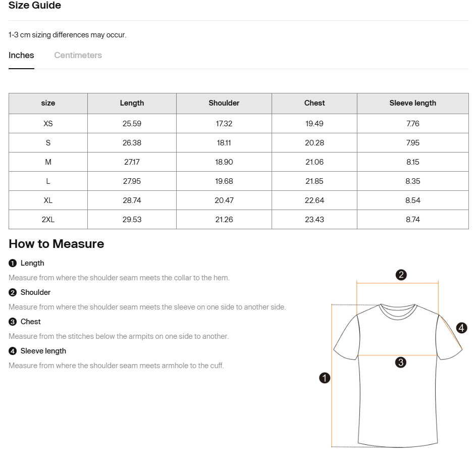
Task: Click the Length column header
Action: click(132, 103)
